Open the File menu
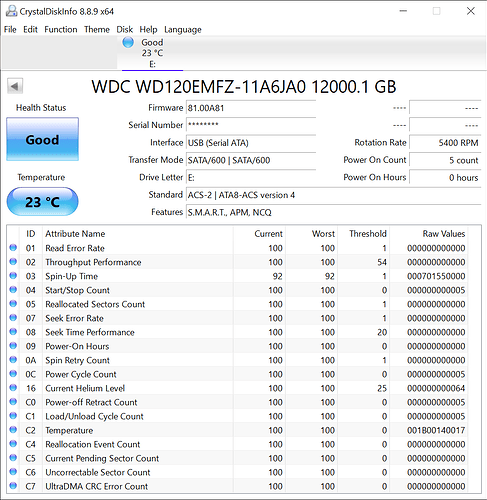 (10, 30)
